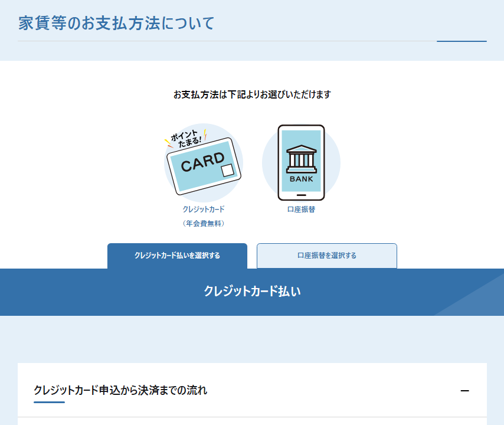Click the 口座振替 label under the phone
The height and width of the screenshot is (425, 504).
pos(301,209)
